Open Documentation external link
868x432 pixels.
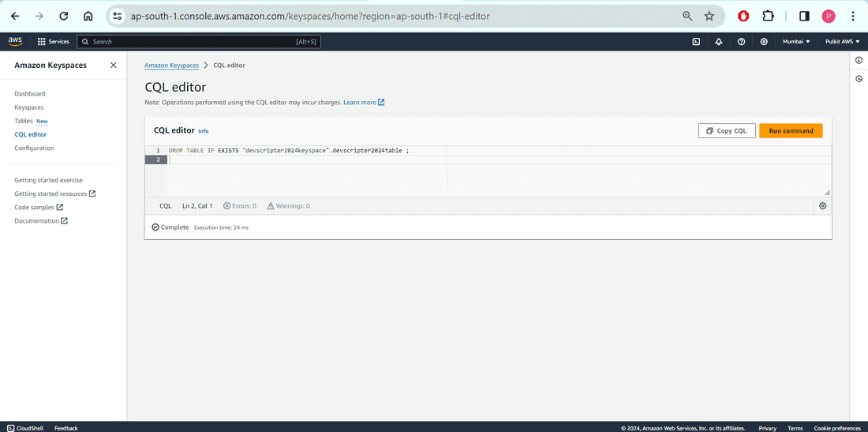point(41,221)
